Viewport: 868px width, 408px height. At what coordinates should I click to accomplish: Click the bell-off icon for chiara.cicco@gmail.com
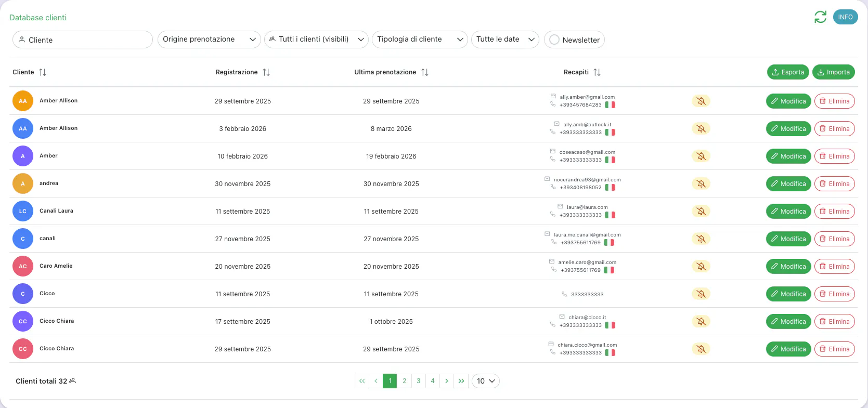[x=701, y=349]
